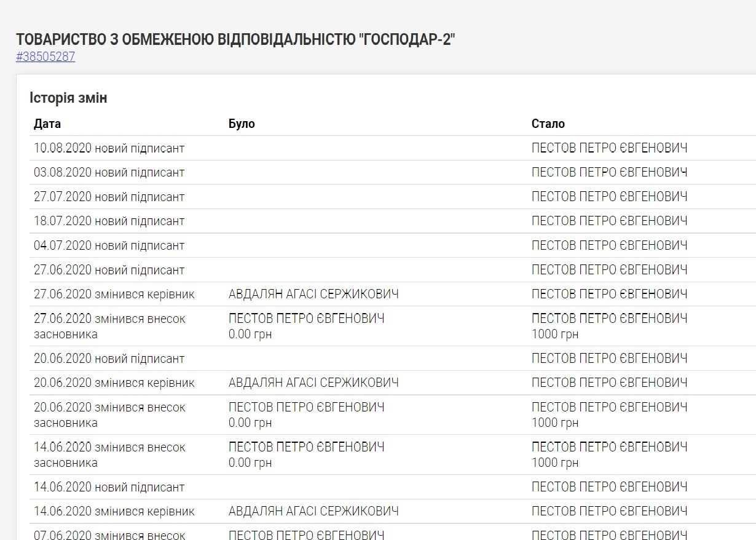This screenshot has width=756, height=540.
Task: Select the '04.07.2020 новий підписант' date cell
Action: pyautogui.click(x=109, y=246)
